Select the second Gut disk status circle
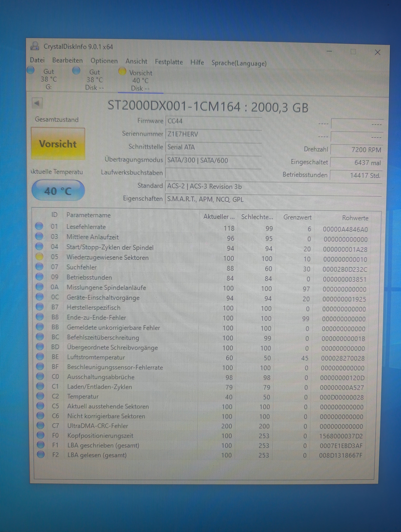 pos(76,71)
